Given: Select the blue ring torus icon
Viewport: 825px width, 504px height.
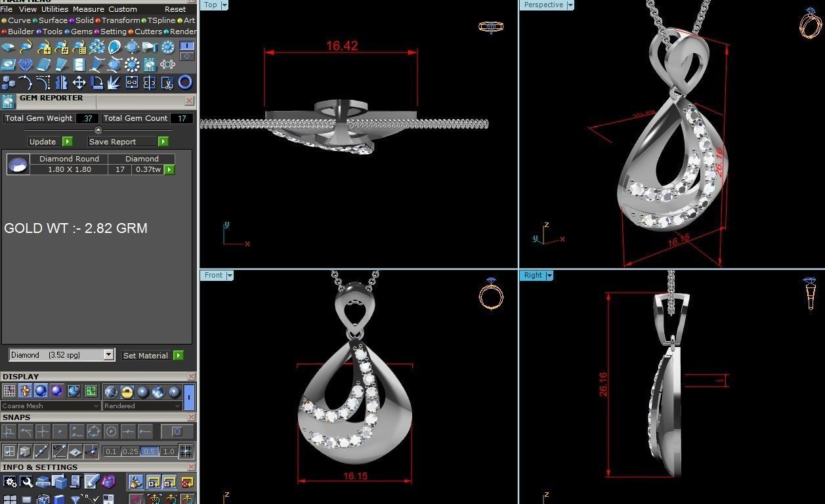Looking at the screenshot, I should [x=185, y=82].
